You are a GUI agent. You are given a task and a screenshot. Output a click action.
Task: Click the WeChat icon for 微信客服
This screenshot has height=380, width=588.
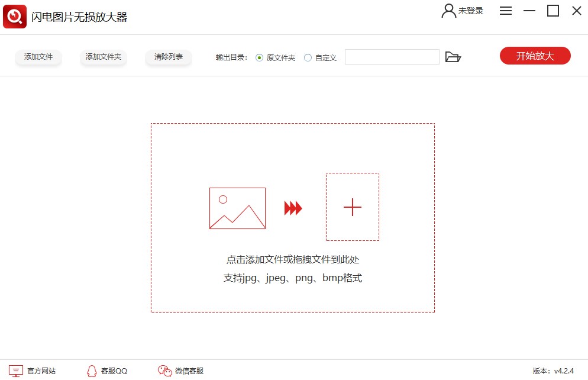pyautogui.click(x=164, y=371)
